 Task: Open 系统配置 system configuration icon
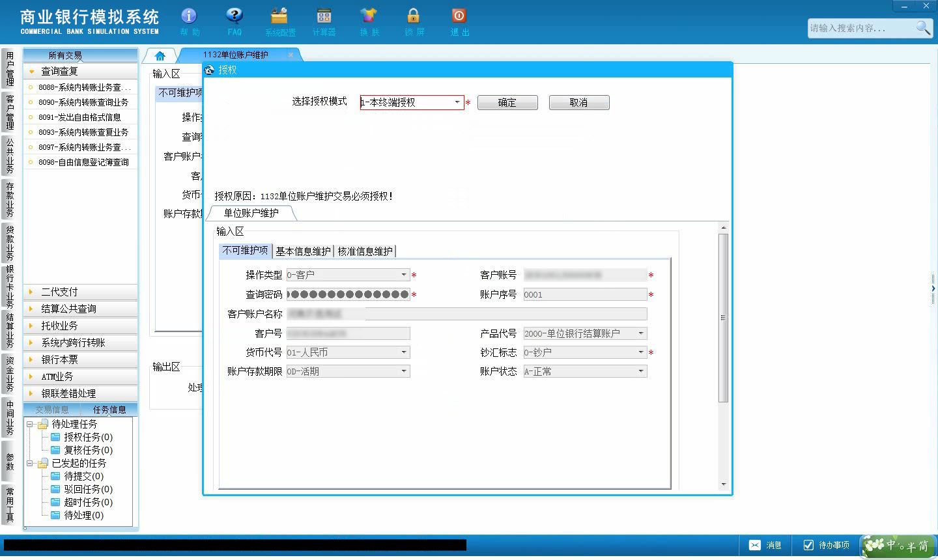279,16
